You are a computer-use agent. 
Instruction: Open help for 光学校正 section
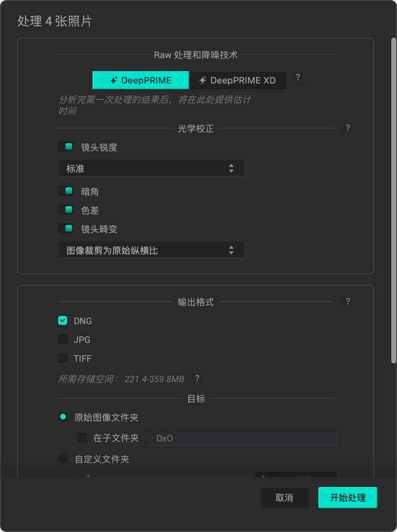[348, 128]
